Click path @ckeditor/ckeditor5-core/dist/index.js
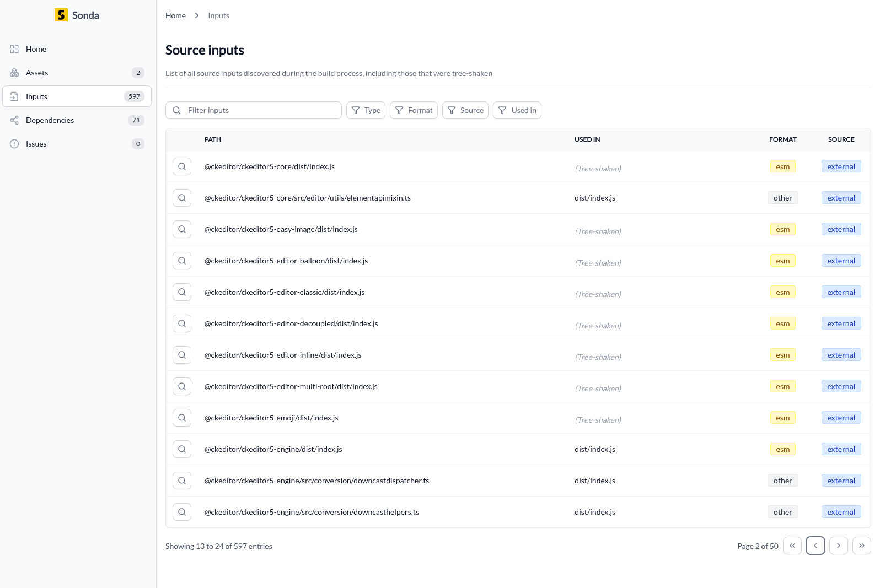 [270, 166]
